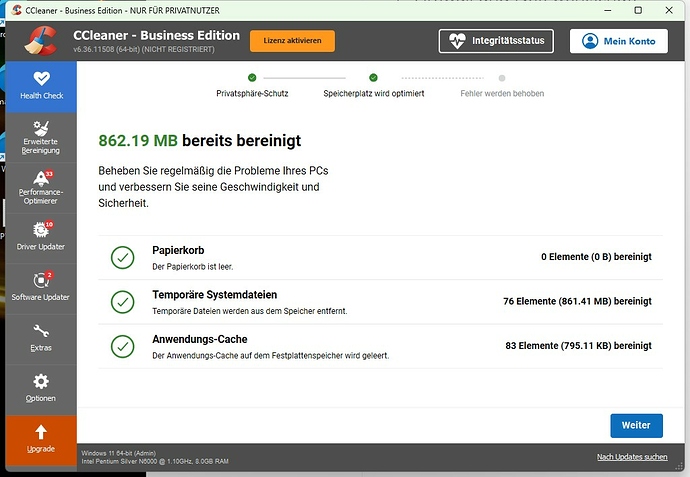The height and width of the screenshot is (477, 690).
Task: Click the version text v6.36.11508
Action: point(144,49)
